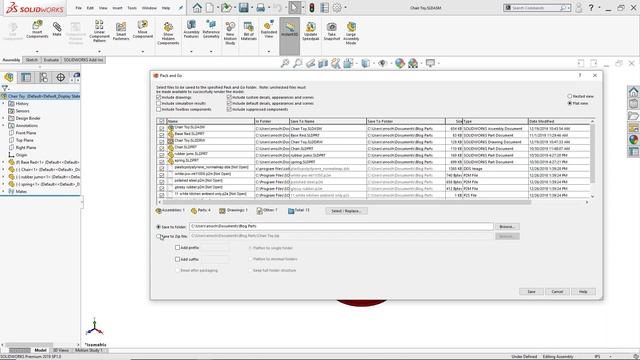640x360 pixels.
Task: Click the Home icon in top toolbar
Action: (197, 8)
